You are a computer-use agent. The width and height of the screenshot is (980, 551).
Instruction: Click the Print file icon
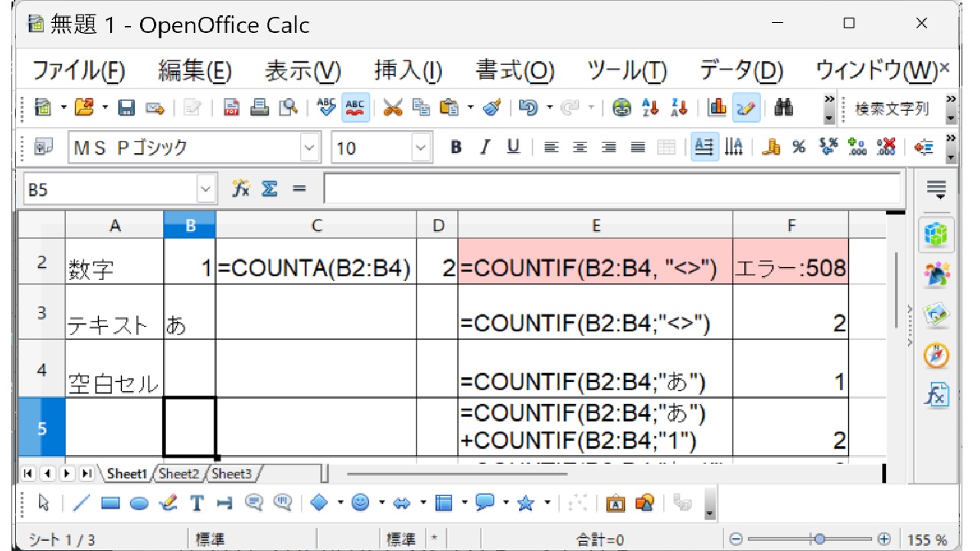click(260, 109)
